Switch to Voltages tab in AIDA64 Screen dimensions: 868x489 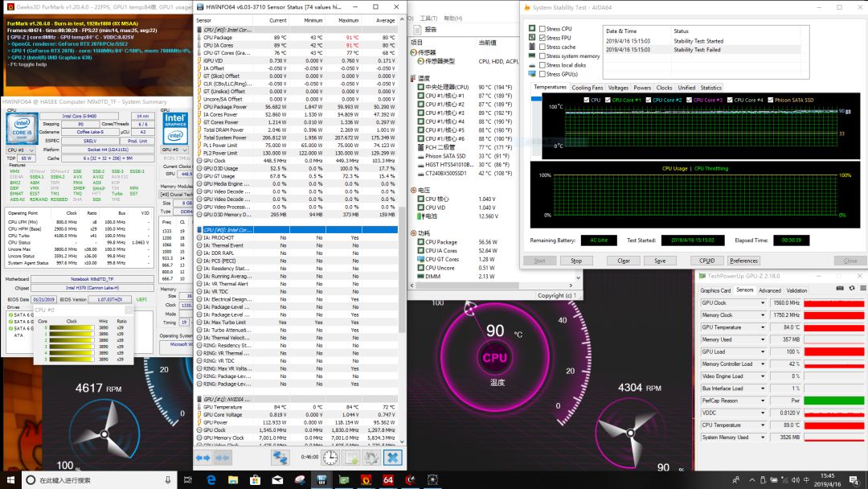coord(618,88)
